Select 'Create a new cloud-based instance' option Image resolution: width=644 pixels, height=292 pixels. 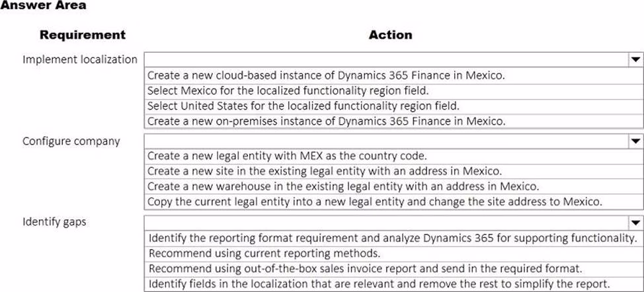click(x=326, y=75)
